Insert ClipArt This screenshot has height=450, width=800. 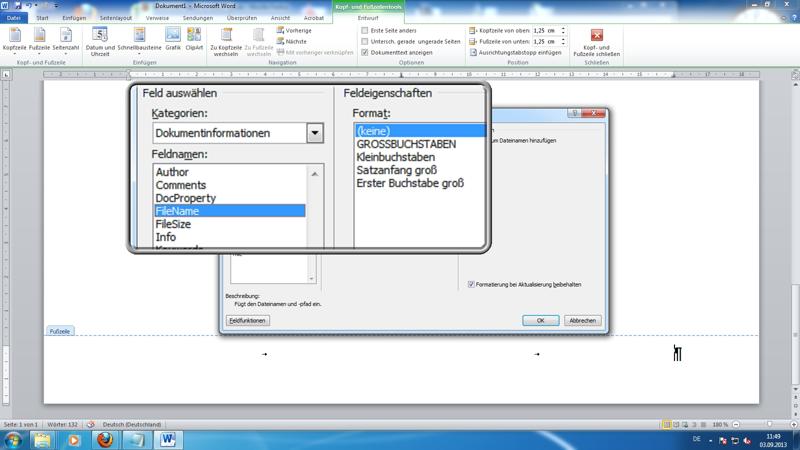coord(194,39)
